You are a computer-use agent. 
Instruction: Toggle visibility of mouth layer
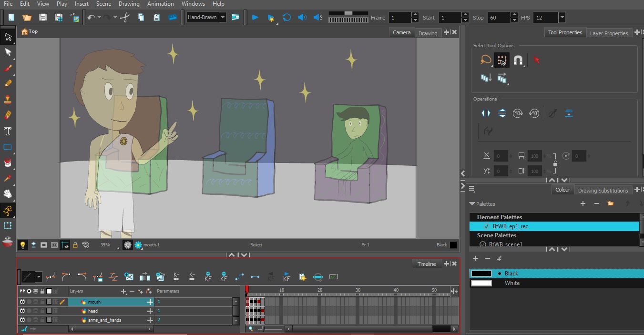[22, 302]
